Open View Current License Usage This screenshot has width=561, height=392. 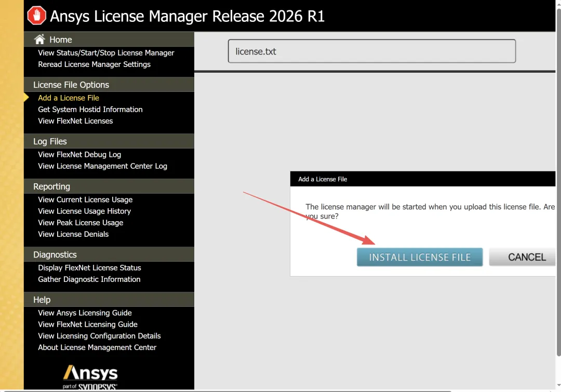(85, 199)
